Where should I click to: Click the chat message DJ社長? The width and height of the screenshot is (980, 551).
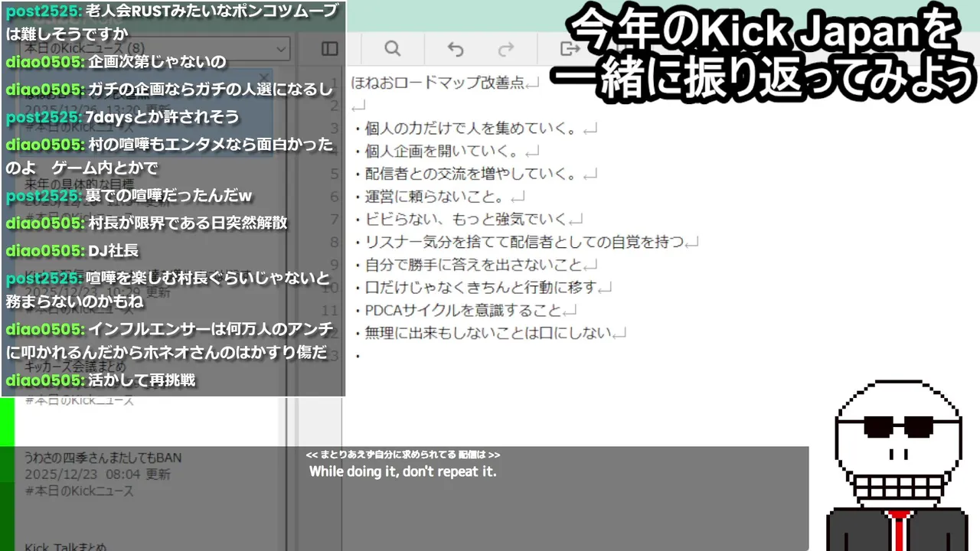point(113,250)
